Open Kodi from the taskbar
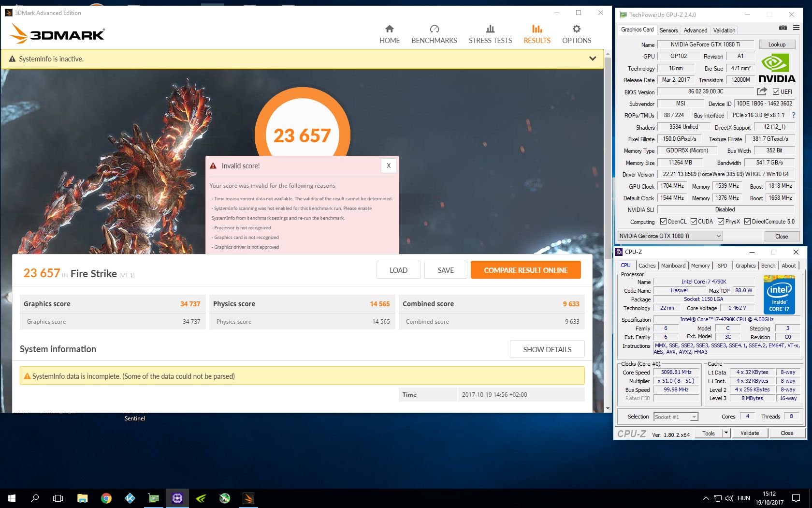812x508 pixels. coord(130,498)
